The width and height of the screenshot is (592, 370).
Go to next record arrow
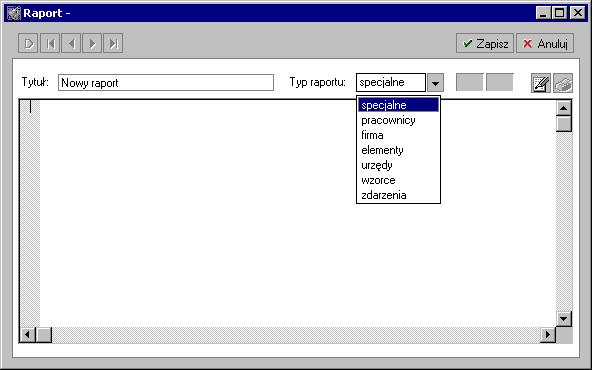point(92,43)
